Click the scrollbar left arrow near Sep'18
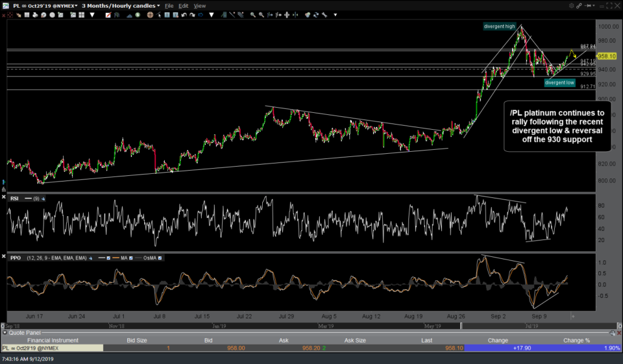The height and width of the screenshot is (364, 623). click(3, 326)
